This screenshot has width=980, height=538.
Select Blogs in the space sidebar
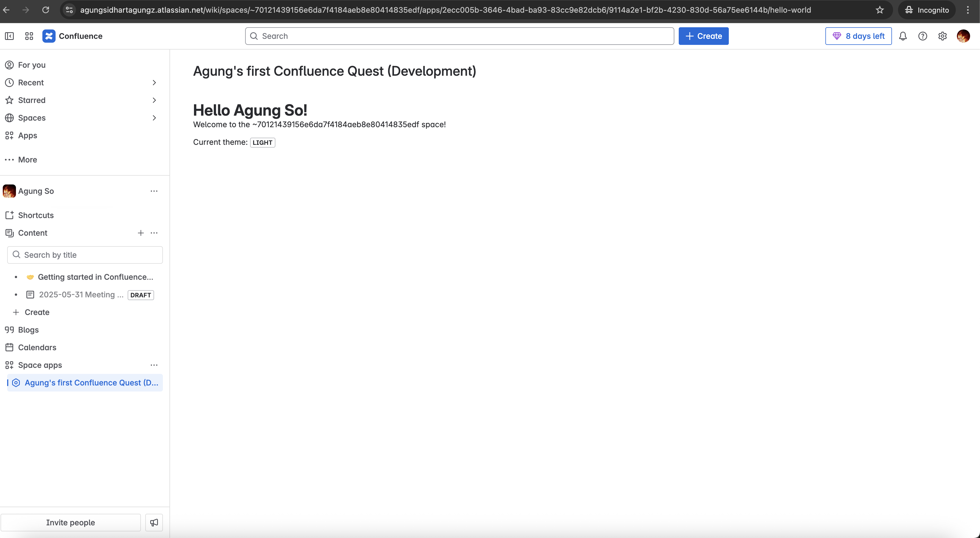click(28, 330)
